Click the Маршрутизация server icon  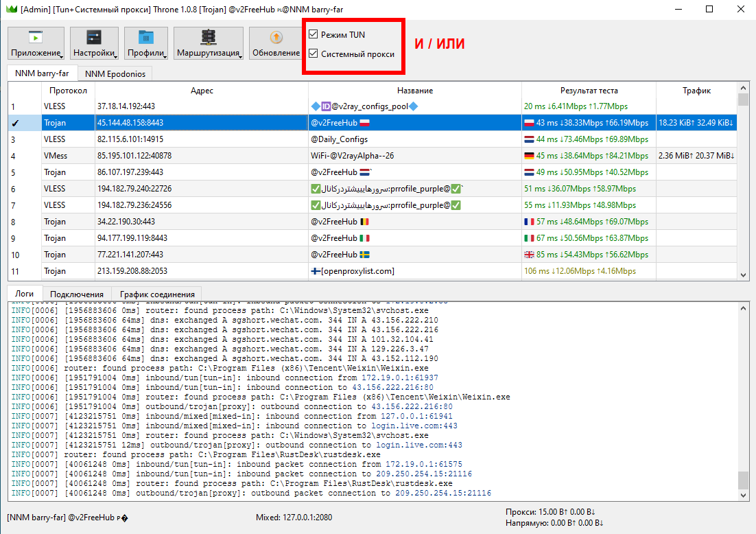[208, 38]
